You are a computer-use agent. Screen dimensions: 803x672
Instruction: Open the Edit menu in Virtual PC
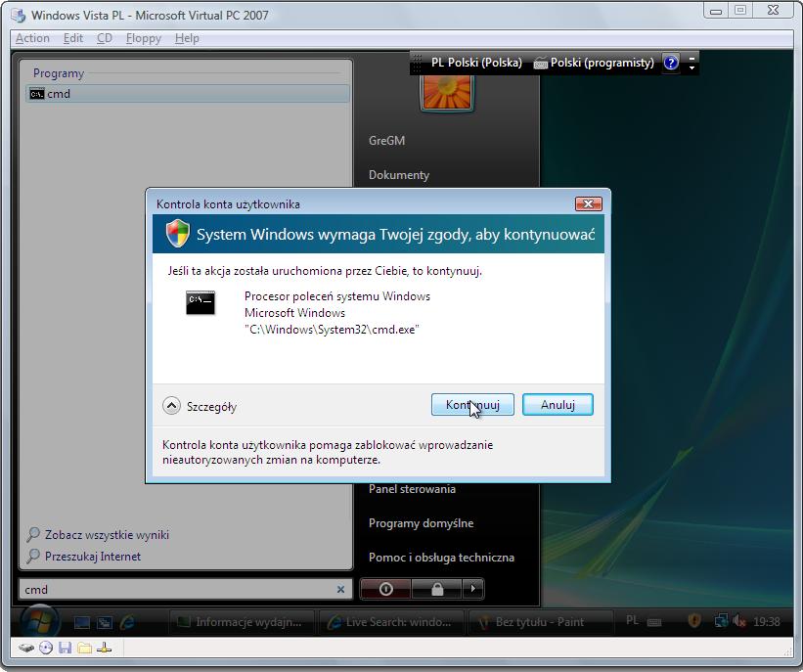click(x=73, y=38)
